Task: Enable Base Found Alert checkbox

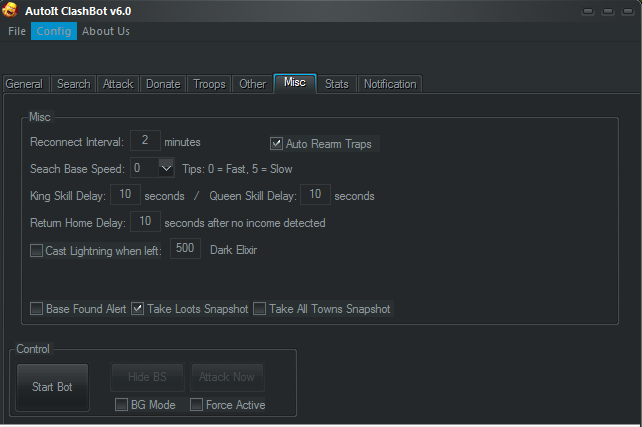Action: tap(36, 308)
